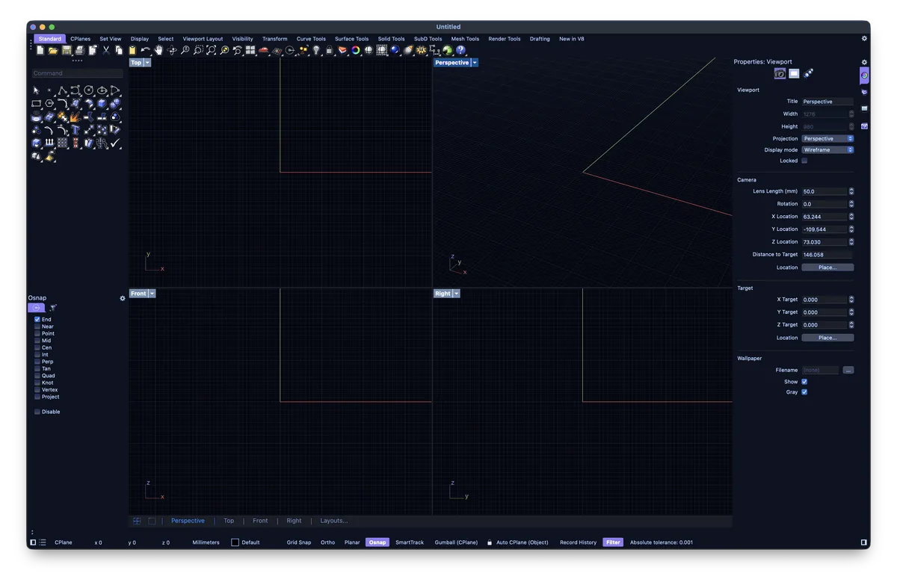897x588 pixels.
Task: Toggle Grid Snap in status bar
Action: 299,542
